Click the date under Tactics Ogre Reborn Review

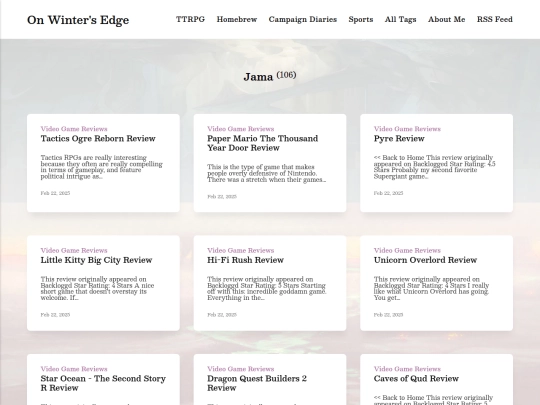click(x=55, y=193)
